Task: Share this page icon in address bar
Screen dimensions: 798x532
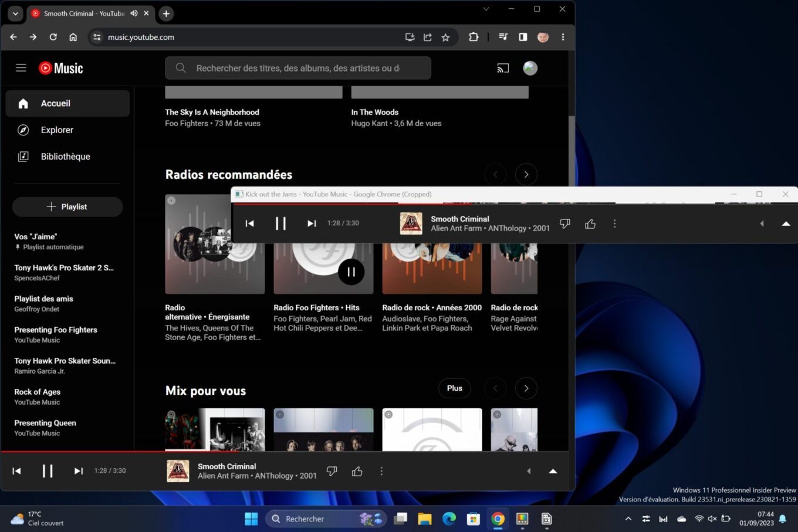Action: coord(428,37)
